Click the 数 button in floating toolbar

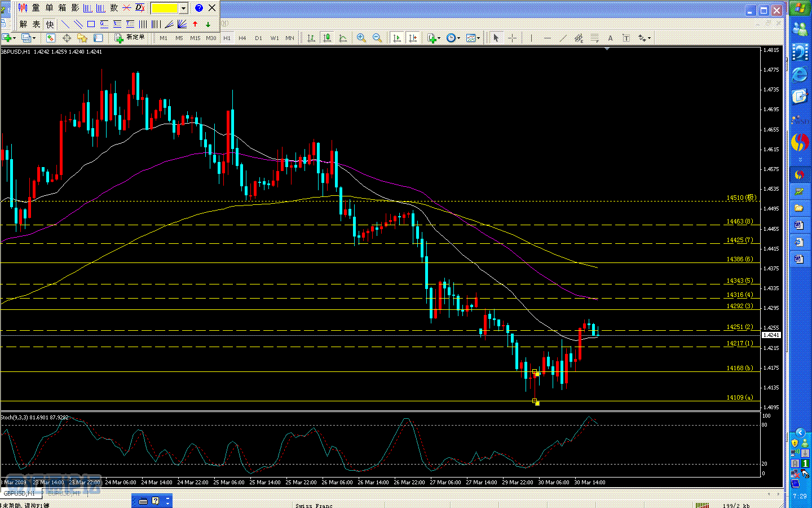pos(114,8)
